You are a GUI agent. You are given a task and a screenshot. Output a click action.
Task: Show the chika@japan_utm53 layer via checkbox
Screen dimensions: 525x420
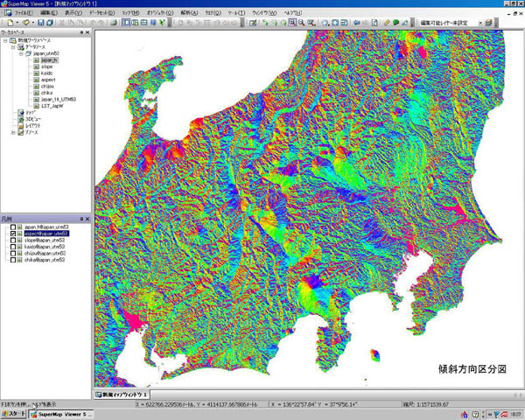point(11,260)
